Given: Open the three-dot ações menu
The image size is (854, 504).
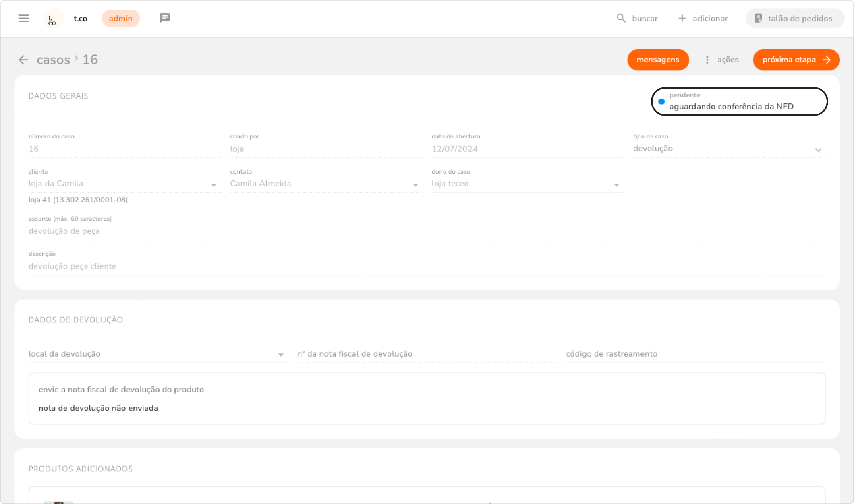Looking at the screenshot, I should coord(707,60).
